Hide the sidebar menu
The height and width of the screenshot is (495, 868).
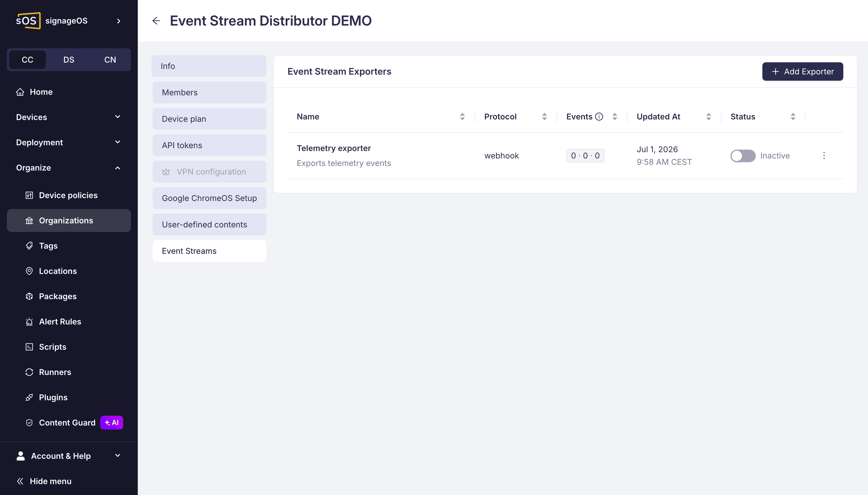point(44,481)
